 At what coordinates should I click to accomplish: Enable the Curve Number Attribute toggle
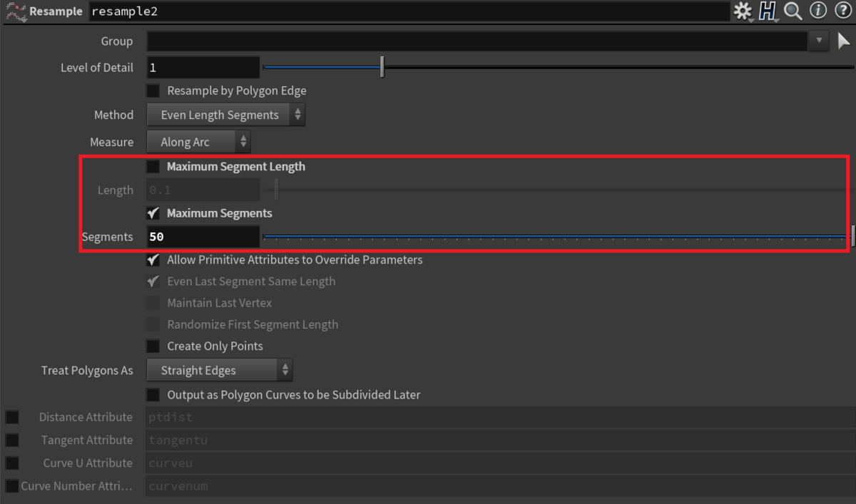point(12,485)
